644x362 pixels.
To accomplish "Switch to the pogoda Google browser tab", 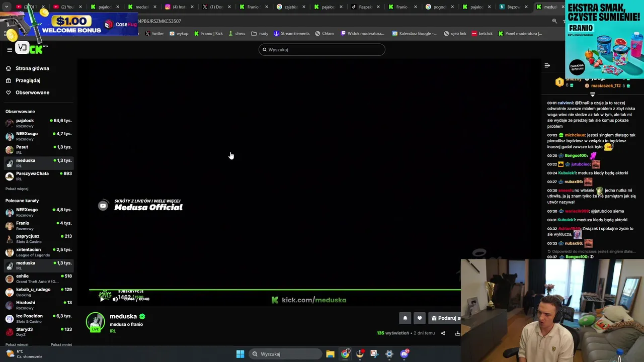I will (440, 7).
